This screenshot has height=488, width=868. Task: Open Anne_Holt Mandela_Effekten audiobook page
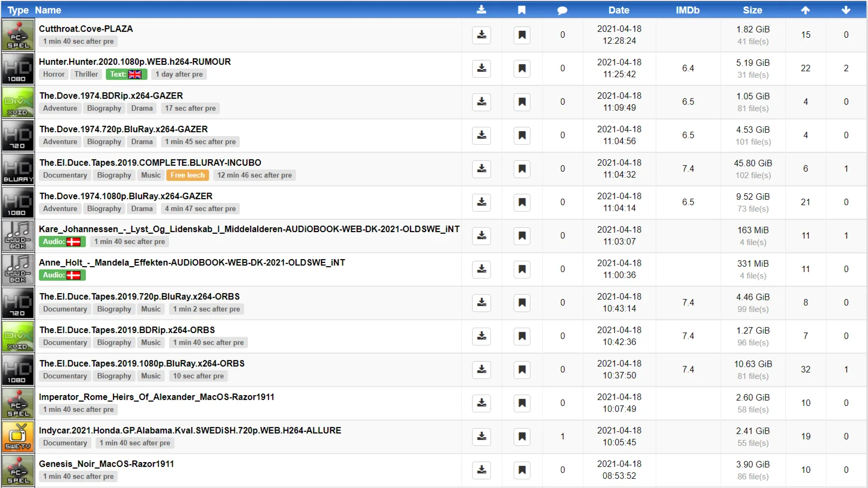pos(192,262)
